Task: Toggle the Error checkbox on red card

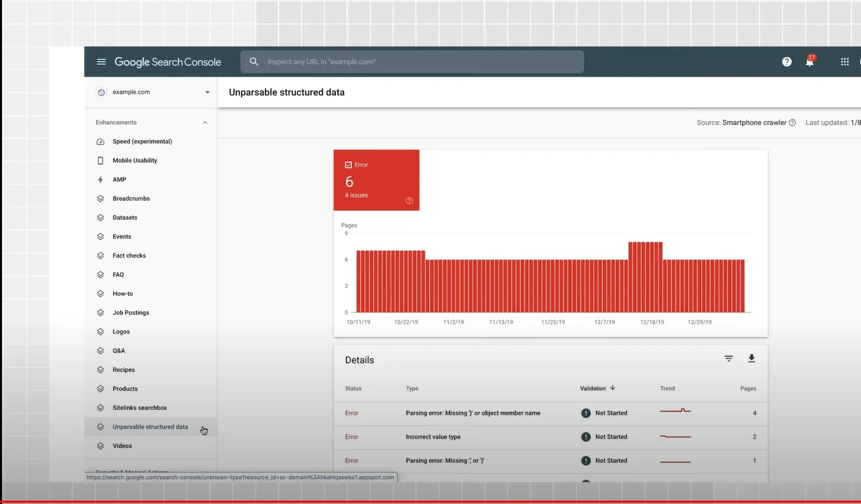Action: 349,165
